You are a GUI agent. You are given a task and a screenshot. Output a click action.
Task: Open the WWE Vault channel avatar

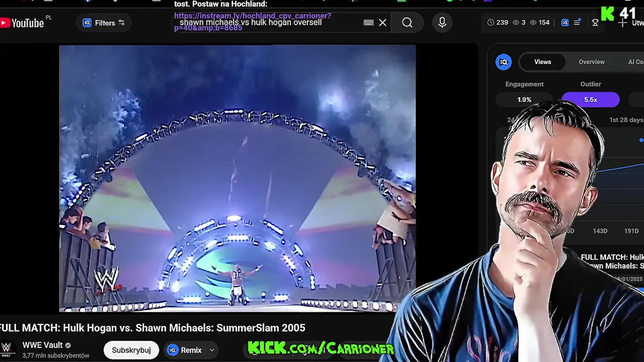pyautogui.click(x=6, y=349)
